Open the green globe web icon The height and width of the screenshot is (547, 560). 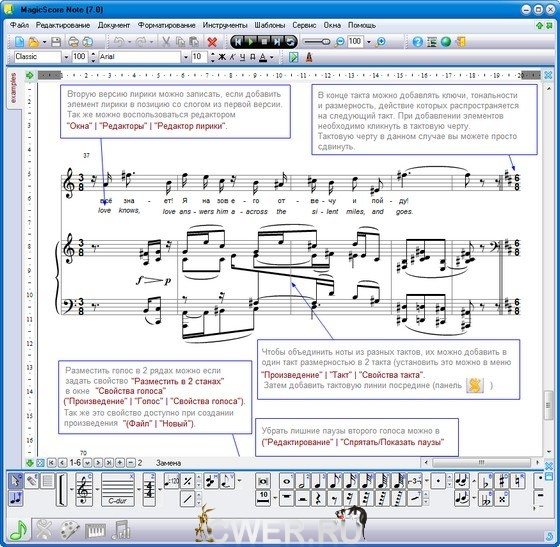pyautogui.click(x=446, y=42)
